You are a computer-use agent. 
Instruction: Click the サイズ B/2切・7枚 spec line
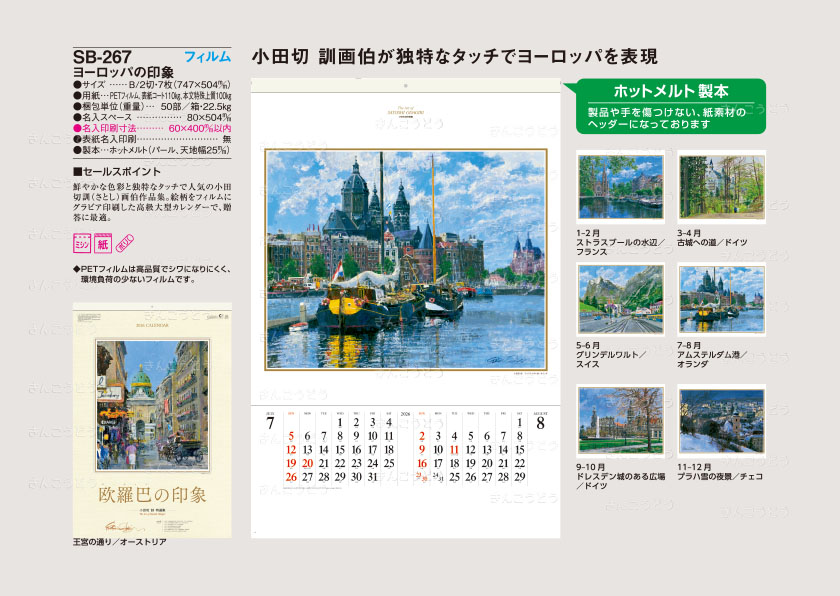tap(152, 85)
